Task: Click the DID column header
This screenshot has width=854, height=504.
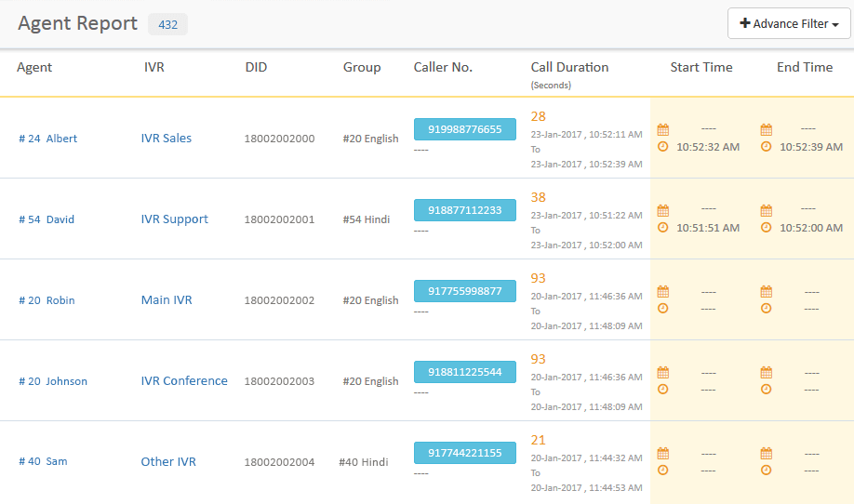Action: tap(256, 67)
